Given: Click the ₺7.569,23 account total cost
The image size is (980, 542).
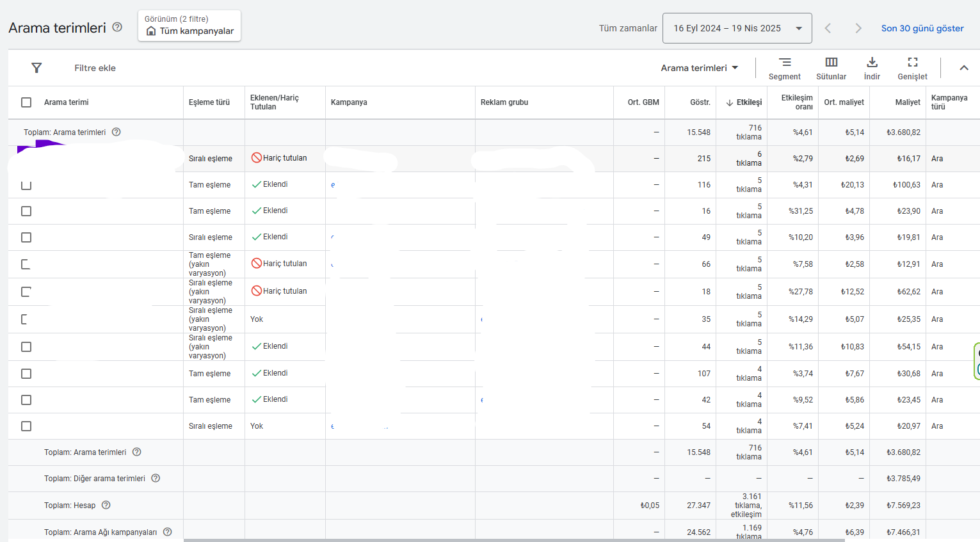Looking at the screenshot, I should [903, 506].
